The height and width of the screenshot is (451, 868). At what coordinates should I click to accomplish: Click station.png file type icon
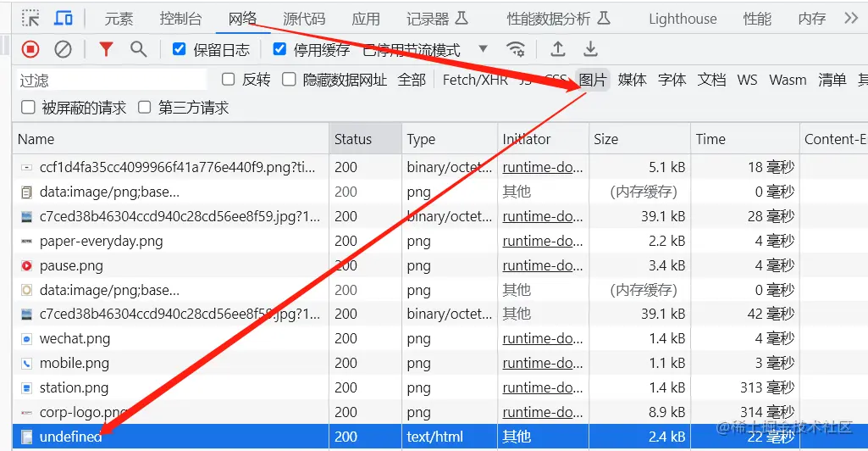26,388
